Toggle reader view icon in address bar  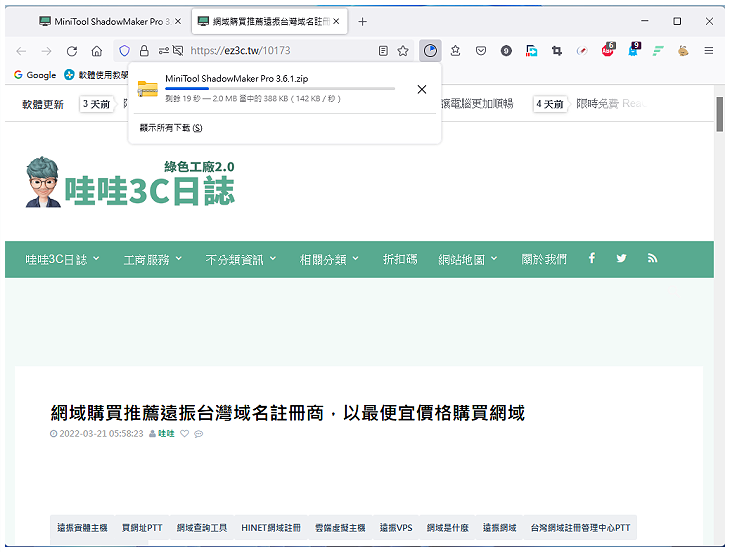click(x=383, y=51)
